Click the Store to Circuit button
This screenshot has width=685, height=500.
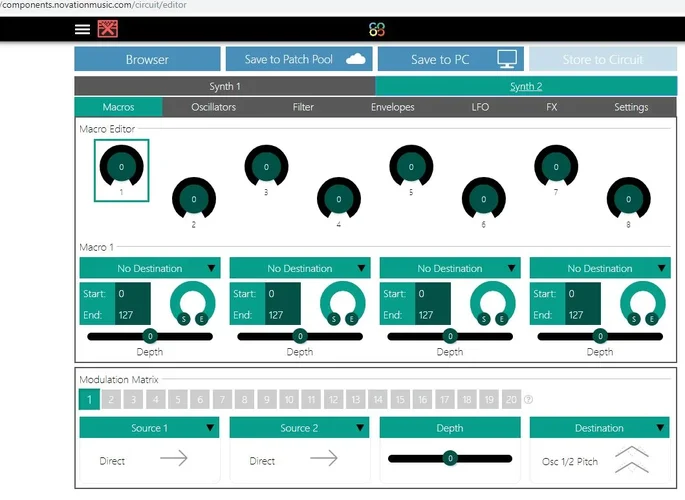pos(602,59)
